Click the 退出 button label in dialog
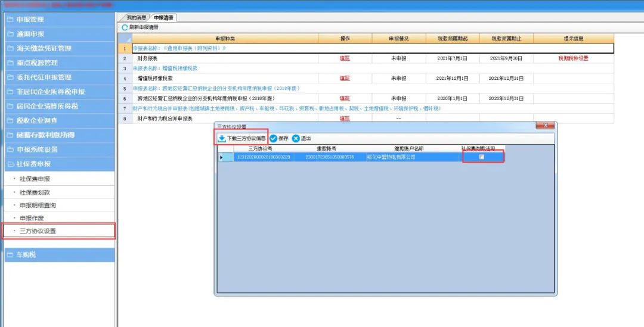The width and height of the screenshot is (644, 327). coord(306,139)
